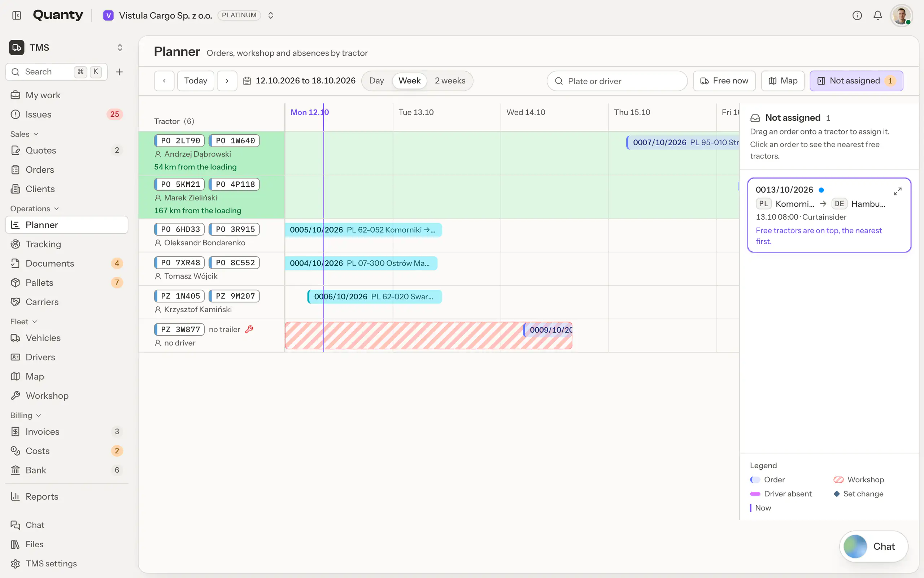Viewport: 924px width, 578px height.
Task: Open Tracking in sidebar
Action: tap(67, 244)
